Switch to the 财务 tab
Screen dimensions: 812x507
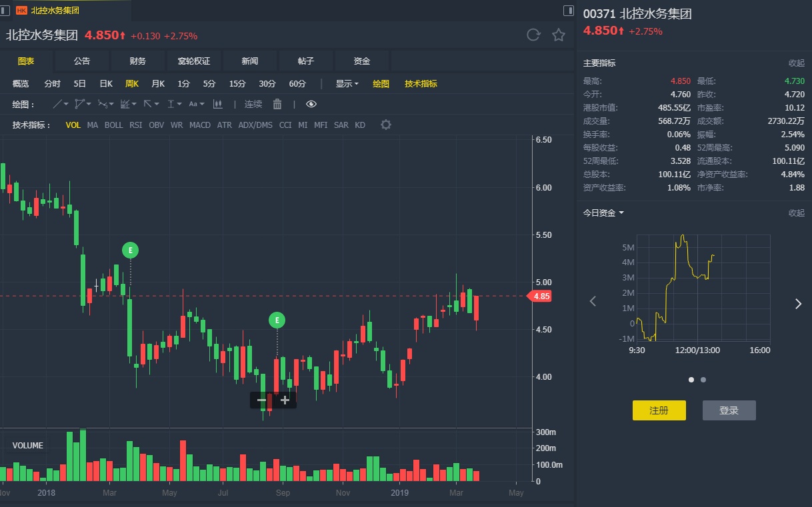coord(138,61)
